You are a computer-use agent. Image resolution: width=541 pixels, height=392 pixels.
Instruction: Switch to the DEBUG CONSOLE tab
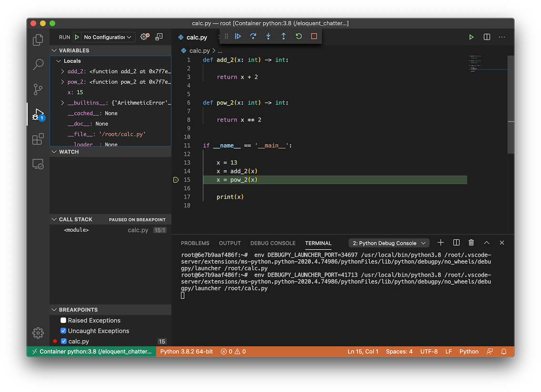coord(272,243)
